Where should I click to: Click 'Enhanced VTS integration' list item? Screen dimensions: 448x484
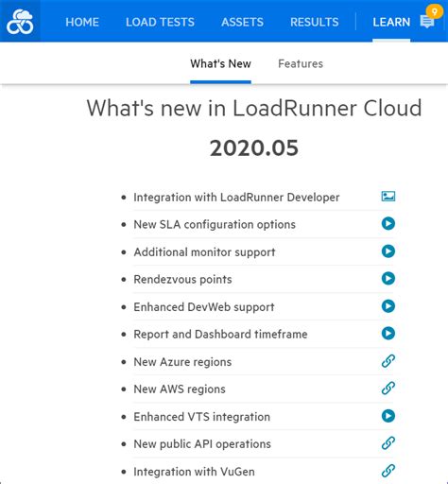pos(202,417)
